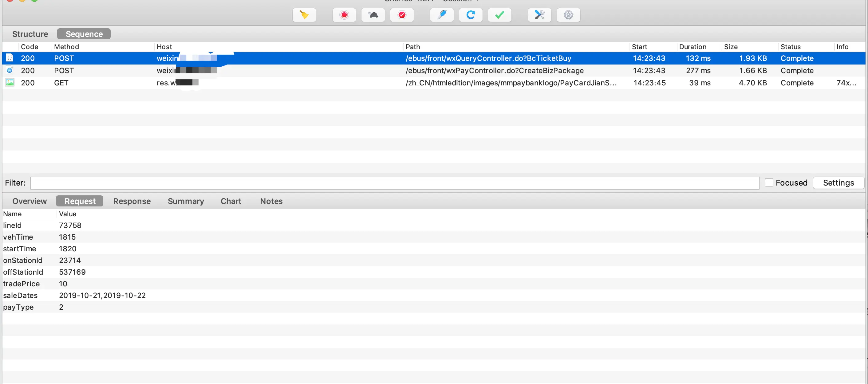
Task: Open Settings via the gear icon
Action: pos(568,15)
